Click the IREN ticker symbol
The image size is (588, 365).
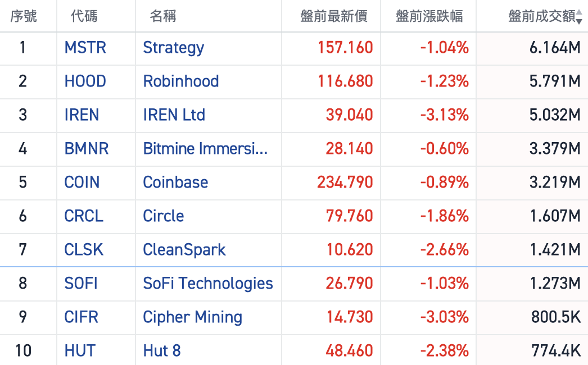pyautogui.click(x=82, y=115)
